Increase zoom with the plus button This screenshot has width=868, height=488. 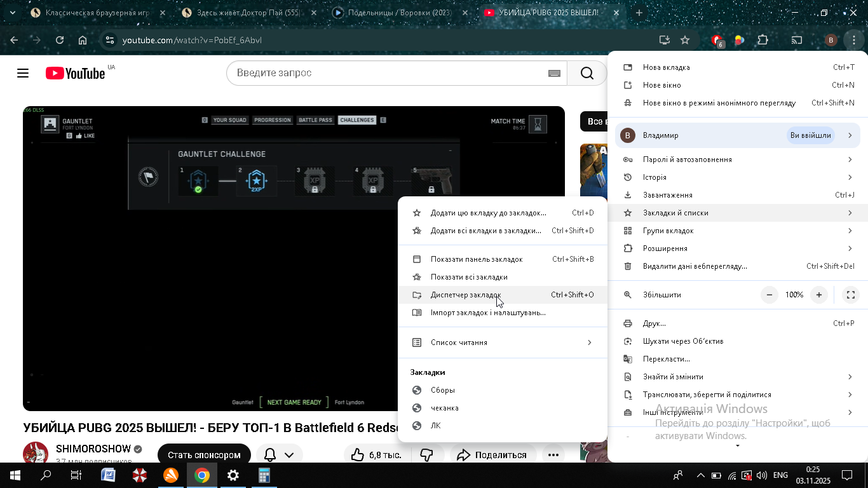point(819,295)
